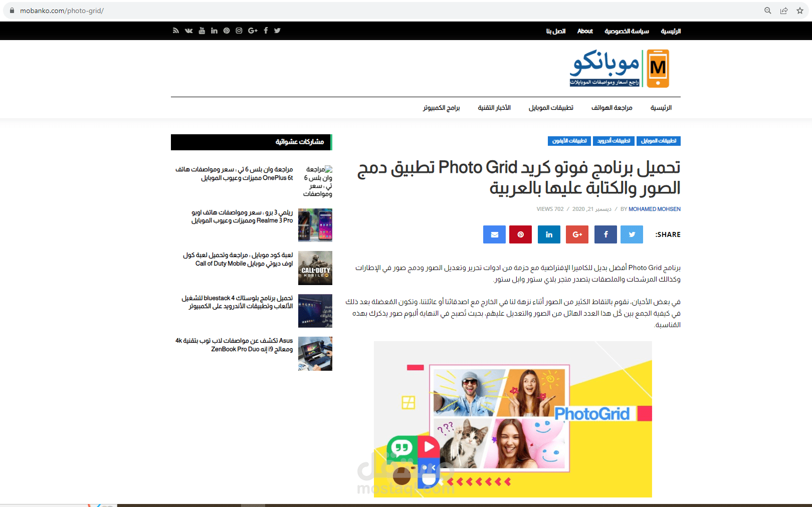This screenshot has height=507, width=812.
Task: Click the Realme 3 Pro thumbnail
Action: tap(315, 225)
